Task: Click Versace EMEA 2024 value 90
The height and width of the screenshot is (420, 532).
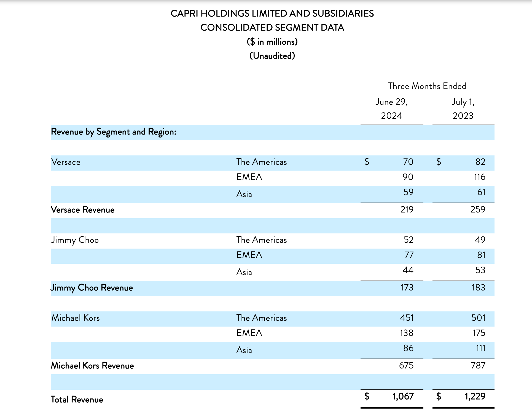Action: coord(408,177)
